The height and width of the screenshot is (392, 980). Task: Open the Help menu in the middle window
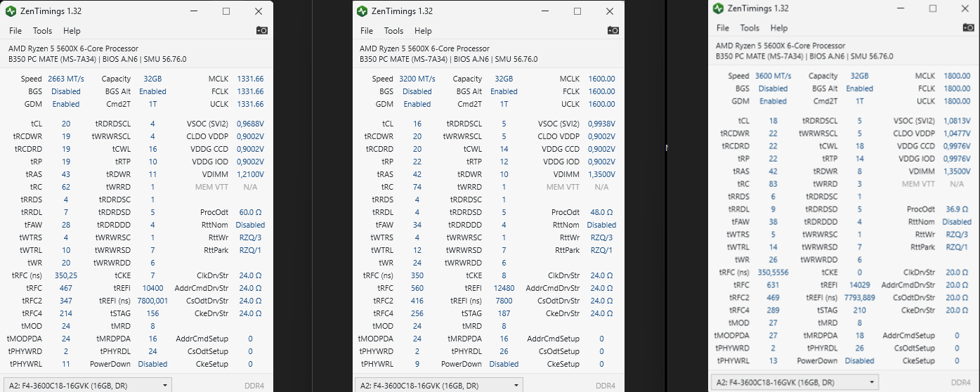[x=423, y=31]
